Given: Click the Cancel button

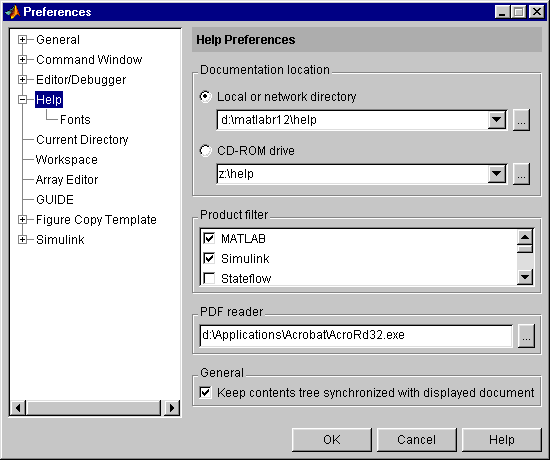Looking at the screenshot, I should (x=416, y=440).
